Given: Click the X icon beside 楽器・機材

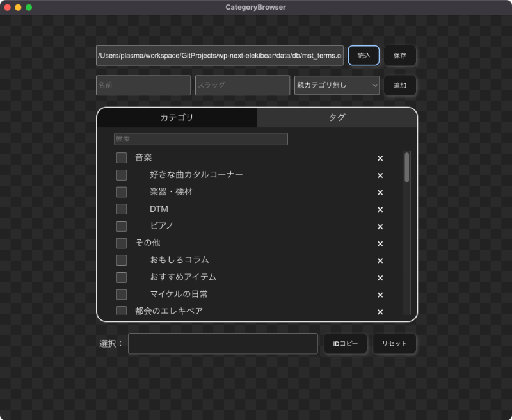Looking at the screenshot, I should tap(380, 193).
